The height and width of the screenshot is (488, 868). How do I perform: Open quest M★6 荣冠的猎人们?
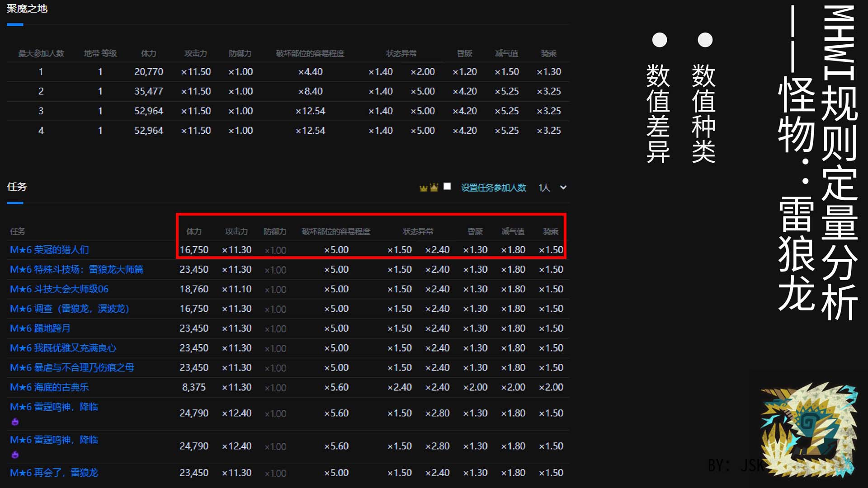tap(49, 250)
